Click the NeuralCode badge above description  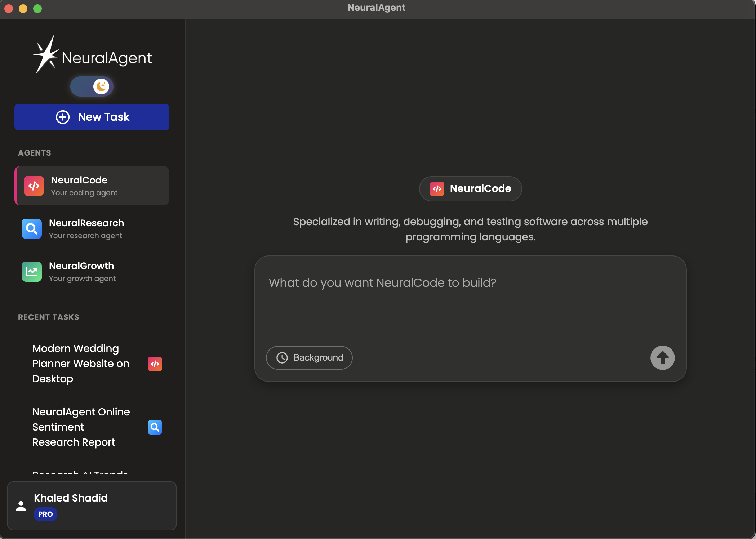(470, 189)
